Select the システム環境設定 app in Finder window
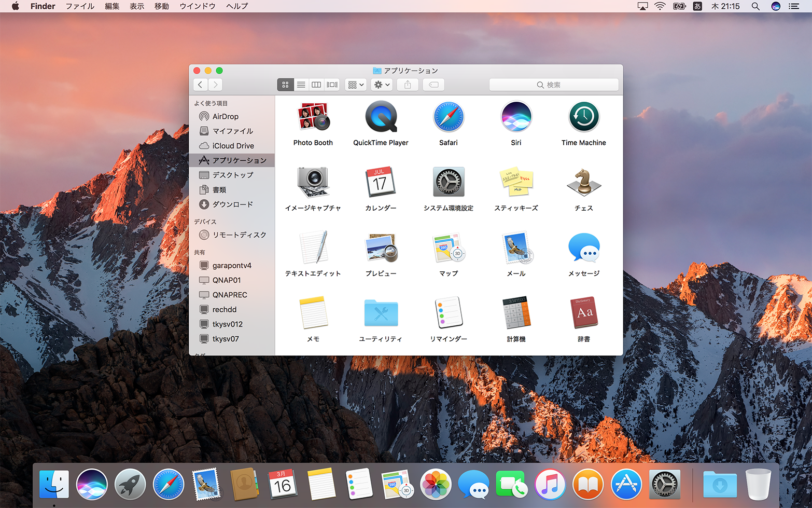Image resolution: width=812 pixels, height=508 pixels. pyautogui.click(x=449, y=183)
